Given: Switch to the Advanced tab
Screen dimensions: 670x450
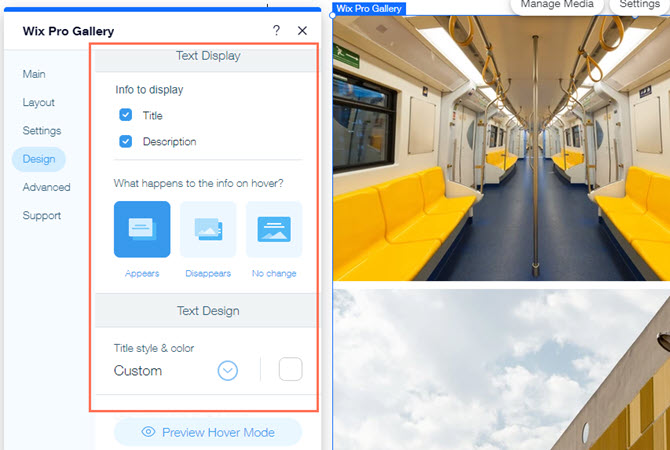Looking at the screenshot, I should click(47, 187).
